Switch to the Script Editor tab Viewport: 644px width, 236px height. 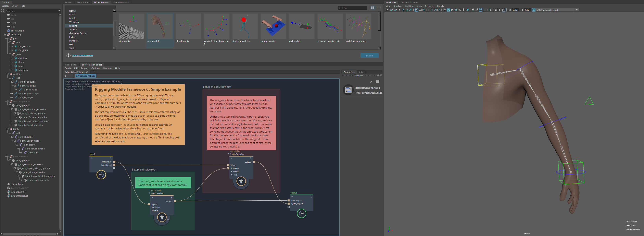(x=83, y=2)
